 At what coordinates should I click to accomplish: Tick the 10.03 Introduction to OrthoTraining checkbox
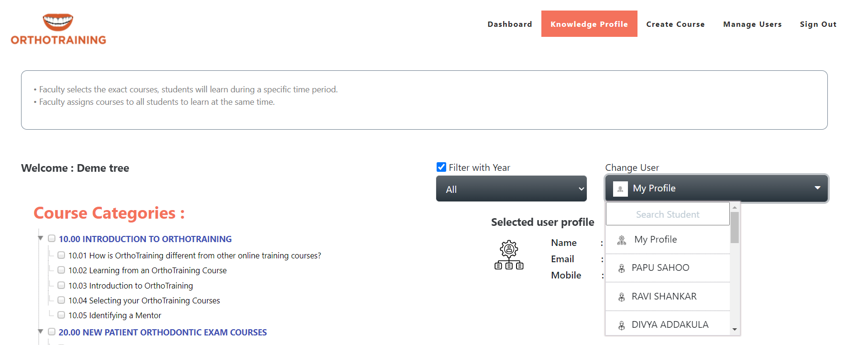pyautogui.click(x=61, y=285)
